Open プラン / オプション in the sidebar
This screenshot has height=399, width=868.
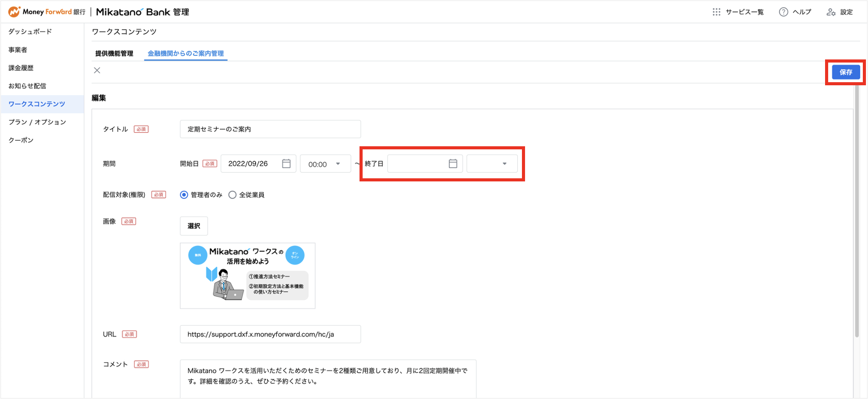(37, 122)
